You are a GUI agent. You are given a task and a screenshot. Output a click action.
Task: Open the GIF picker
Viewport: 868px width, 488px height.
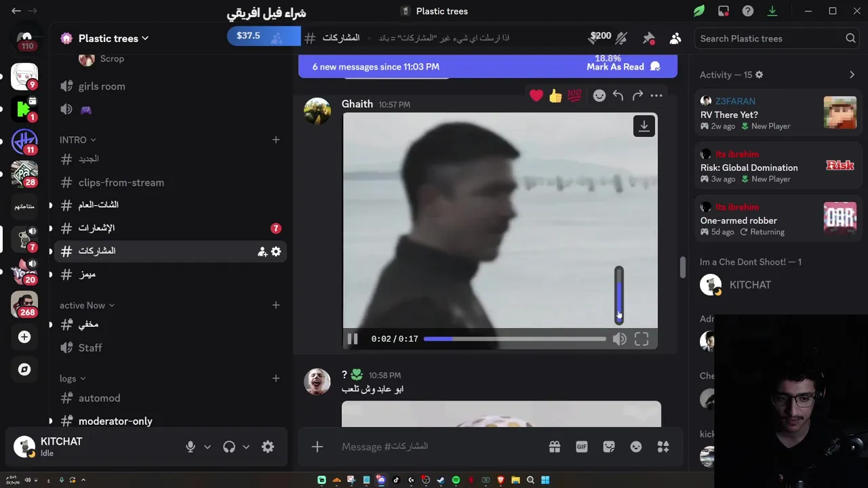click(x=582, y=447)
